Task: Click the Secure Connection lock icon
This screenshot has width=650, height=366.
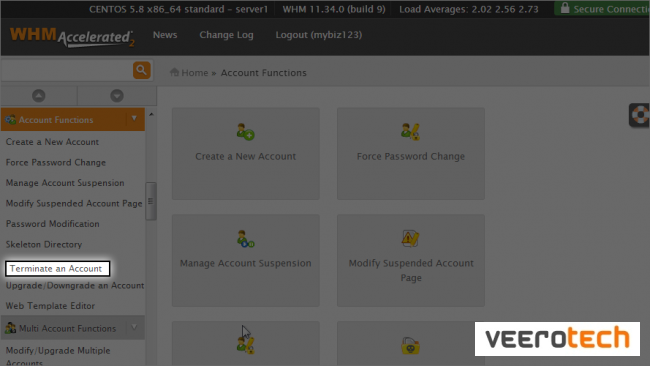Action: pos(565,8)
